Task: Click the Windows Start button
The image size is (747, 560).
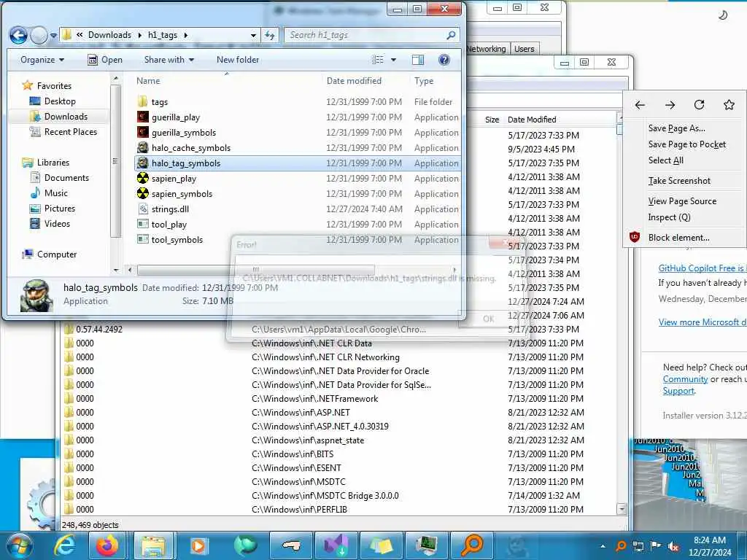Action: point(19,545)
